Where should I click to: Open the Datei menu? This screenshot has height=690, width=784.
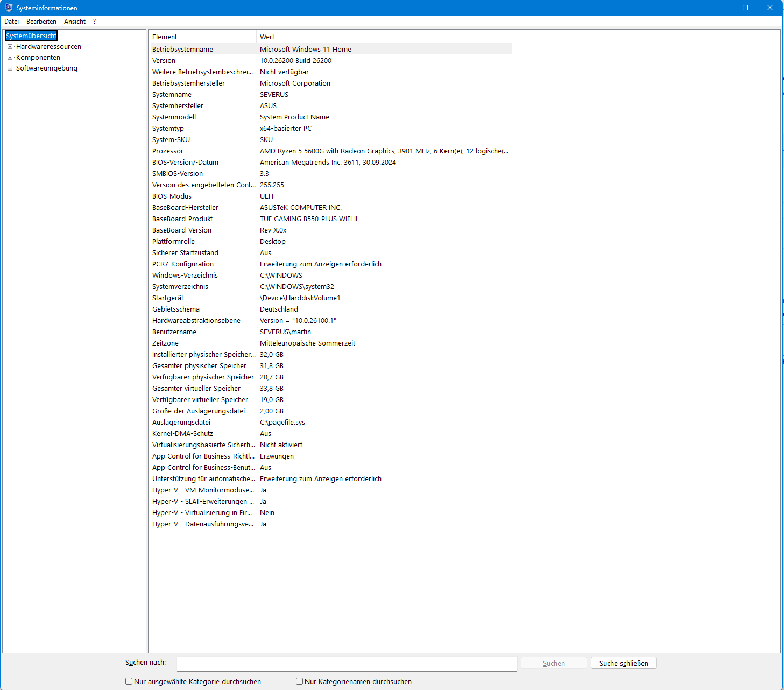point(11,22)
